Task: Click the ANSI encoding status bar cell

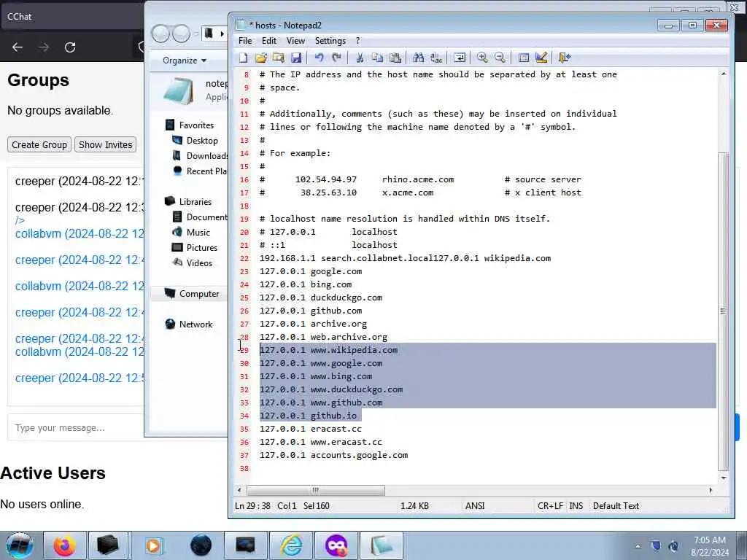Action: [475, 506]
